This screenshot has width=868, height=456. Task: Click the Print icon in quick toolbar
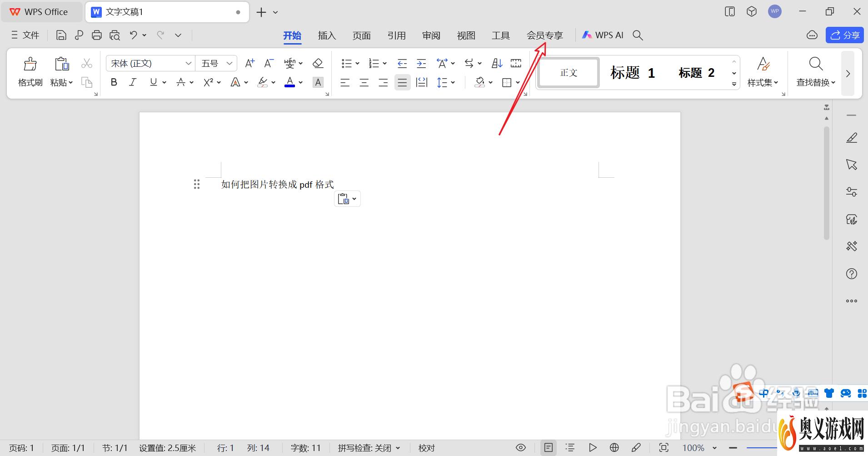tap(96, 35)
